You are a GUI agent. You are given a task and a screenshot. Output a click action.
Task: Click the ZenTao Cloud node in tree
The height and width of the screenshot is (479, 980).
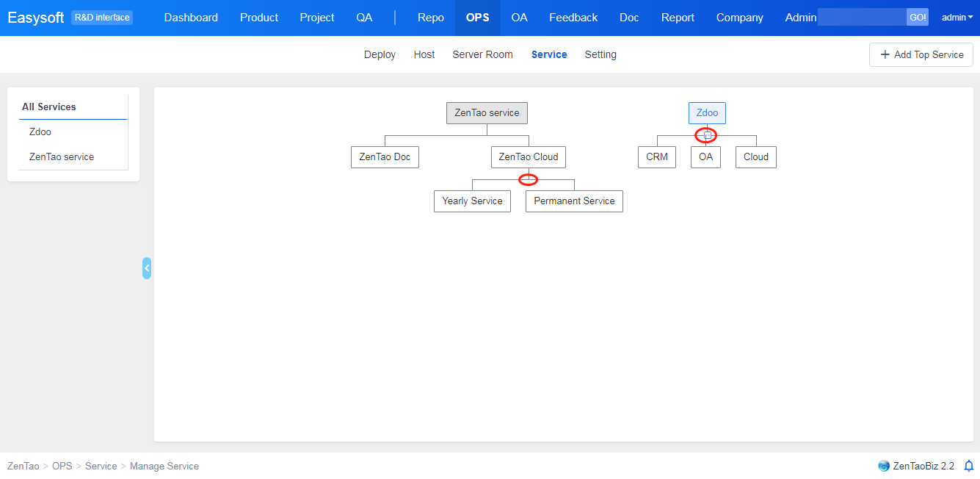tap(529, 157)
